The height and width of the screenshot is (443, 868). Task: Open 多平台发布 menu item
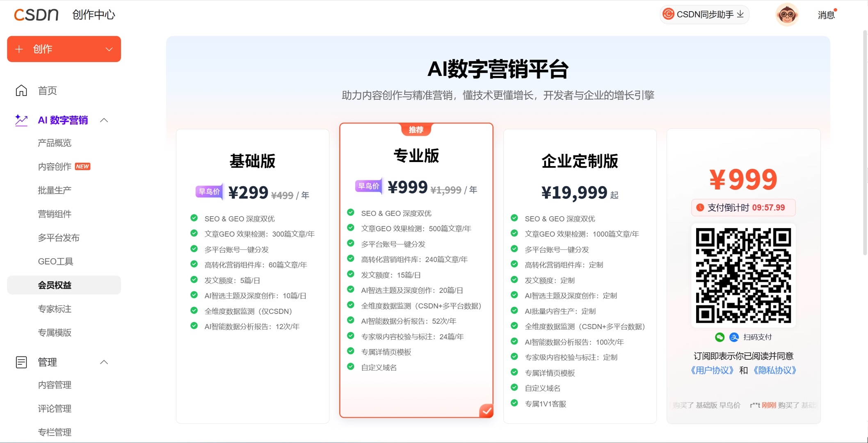click(x=59, y=238)
